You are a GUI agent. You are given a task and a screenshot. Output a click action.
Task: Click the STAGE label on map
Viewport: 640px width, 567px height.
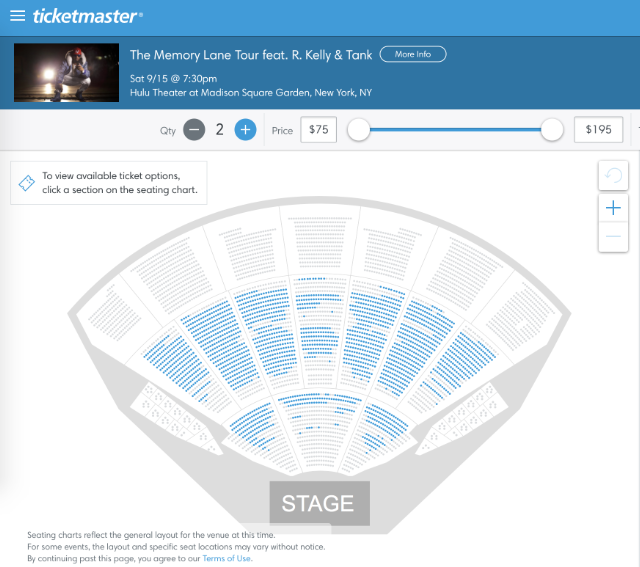318,503
